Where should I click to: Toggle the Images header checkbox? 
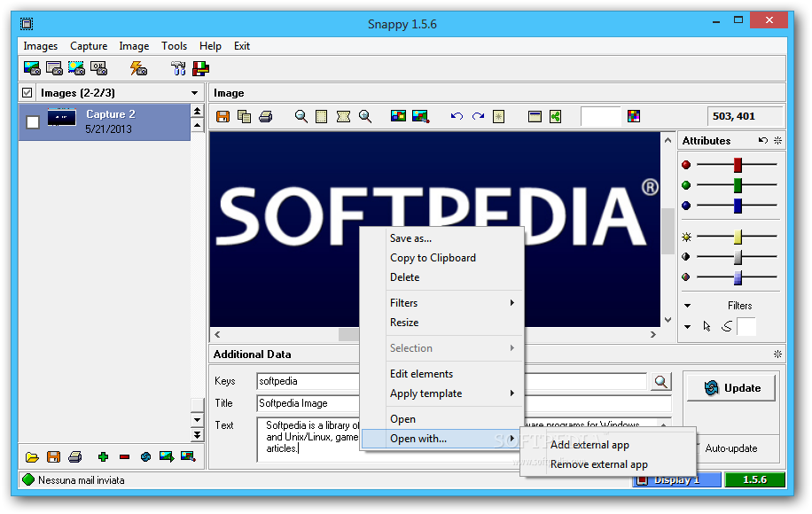coord(27,93)
